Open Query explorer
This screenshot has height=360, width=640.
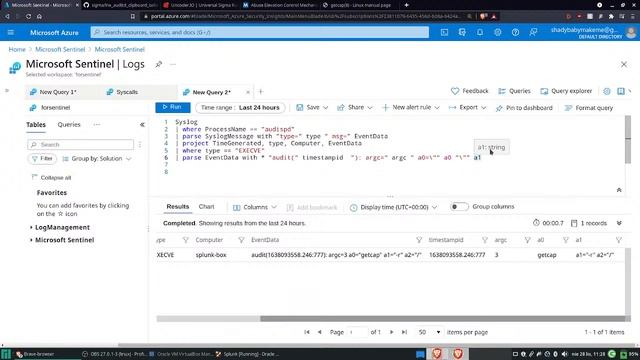[566, 91]
